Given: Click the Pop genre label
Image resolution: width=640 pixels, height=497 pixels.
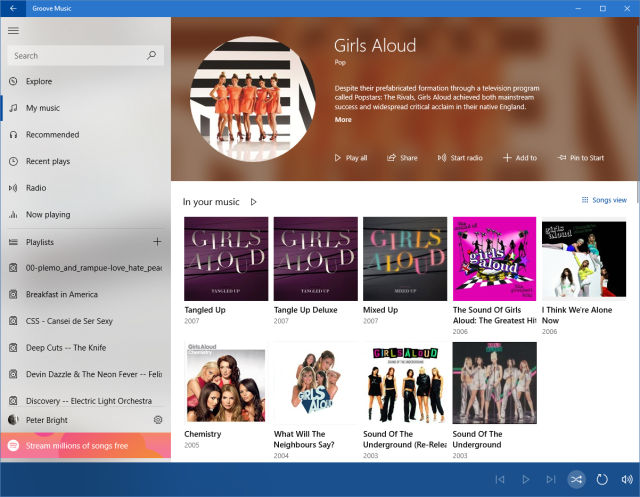Looking at the screenshot, I should pos(340,62).
